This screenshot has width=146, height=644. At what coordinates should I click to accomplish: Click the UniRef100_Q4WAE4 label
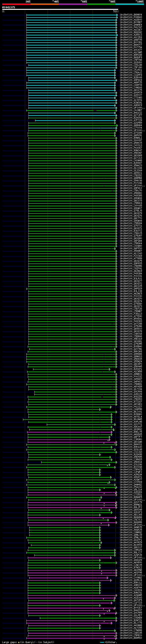pyautogui.click(x=131, y=25)
